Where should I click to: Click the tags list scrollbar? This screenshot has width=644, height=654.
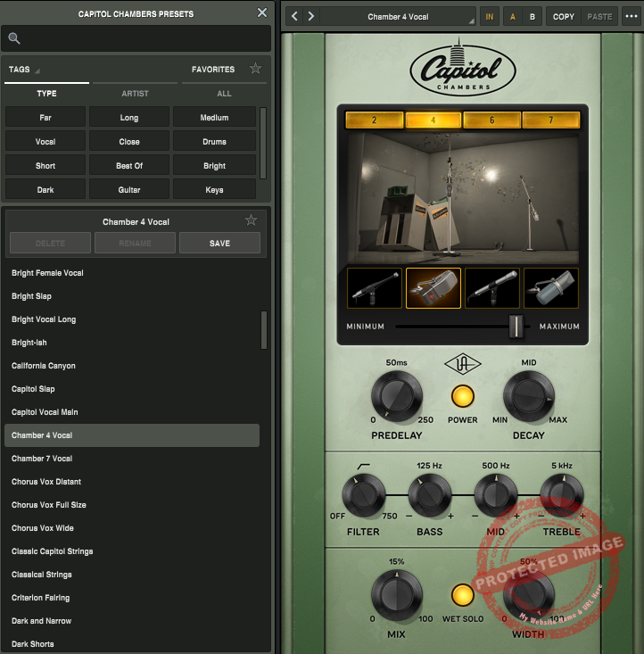(263, 143)
